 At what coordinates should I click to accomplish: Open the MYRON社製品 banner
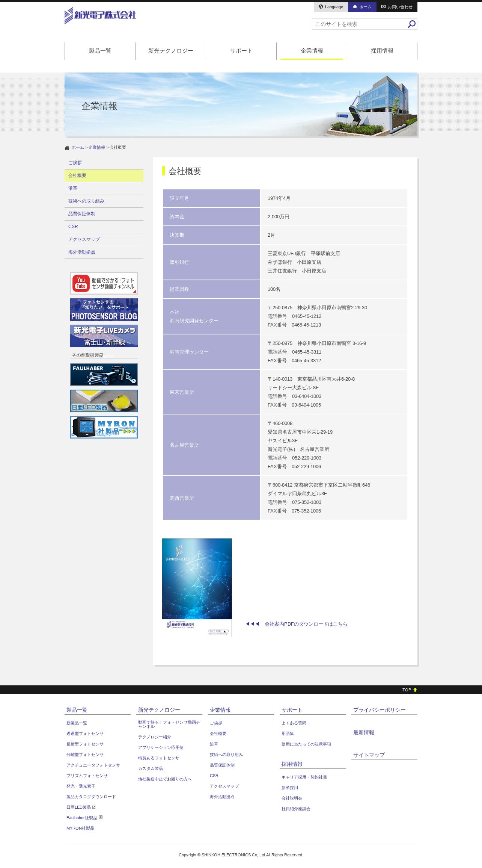104,427
